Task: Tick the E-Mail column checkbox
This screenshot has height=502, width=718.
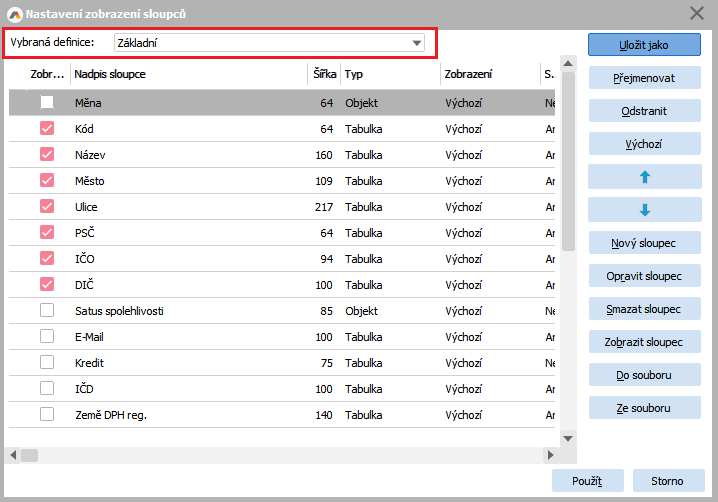Action: [x=47, y=337]
